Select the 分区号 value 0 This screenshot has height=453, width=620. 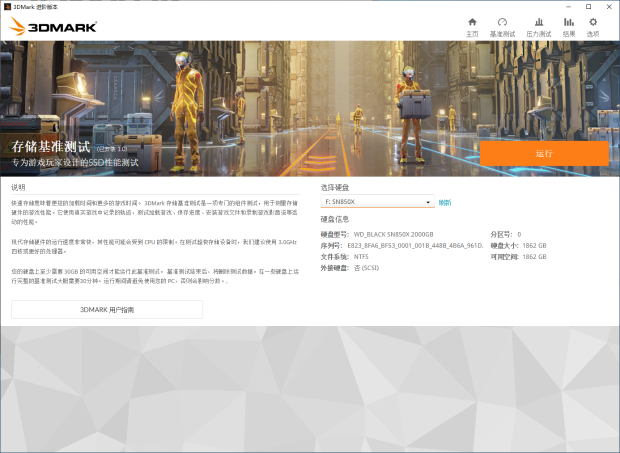(x=519, y=234)
